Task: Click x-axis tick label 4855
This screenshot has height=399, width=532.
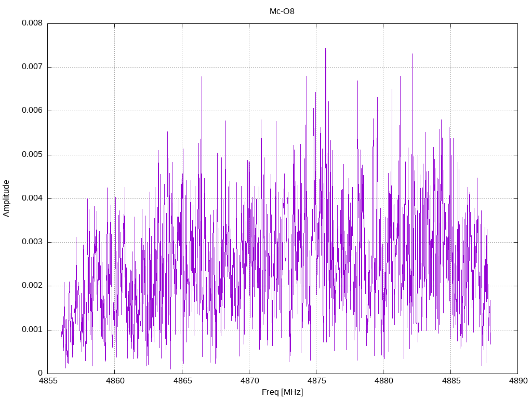Action: (47, 381)
